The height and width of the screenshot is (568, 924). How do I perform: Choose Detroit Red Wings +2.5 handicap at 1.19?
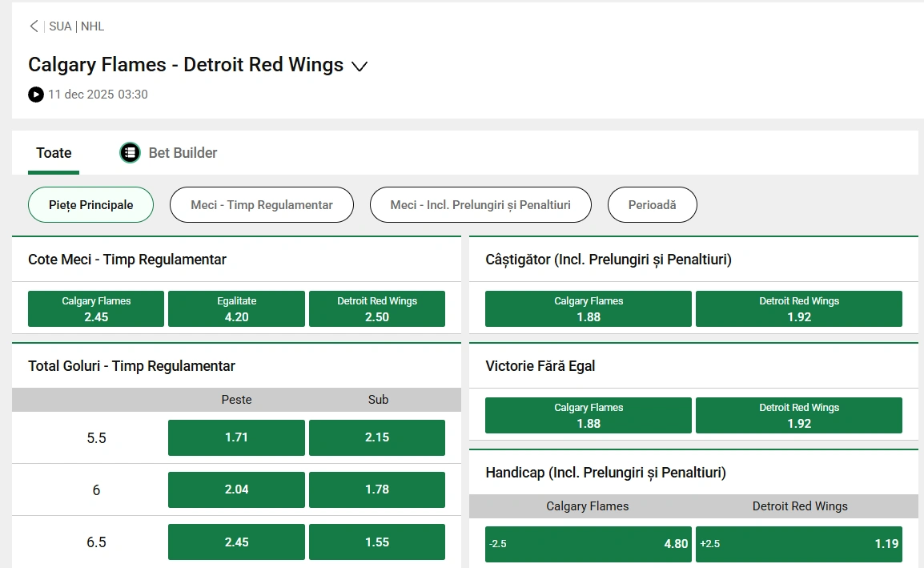(x=799, y=543)
